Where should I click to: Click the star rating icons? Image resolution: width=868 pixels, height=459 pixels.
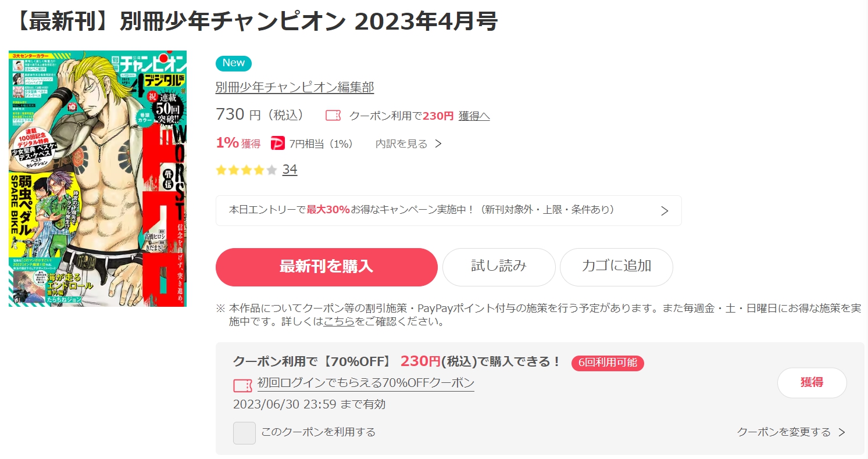click(x=247, y=170)
